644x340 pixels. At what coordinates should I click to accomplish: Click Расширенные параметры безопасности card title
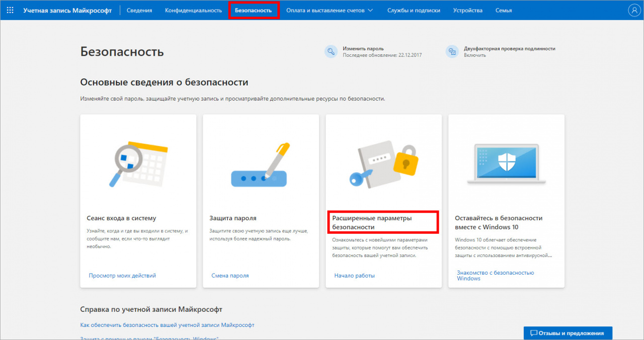click(372, 222)
